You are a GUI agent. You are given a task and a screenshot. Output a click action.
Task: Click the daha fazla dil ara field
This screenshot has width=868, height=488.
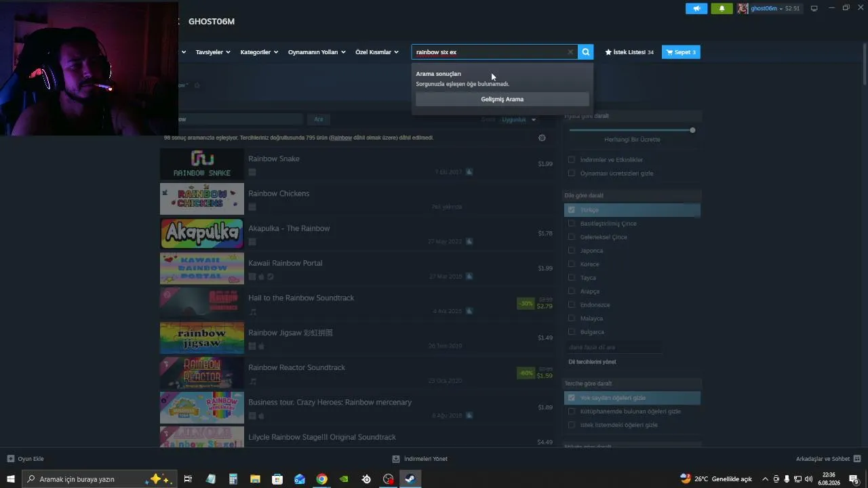tap(614, 347)
